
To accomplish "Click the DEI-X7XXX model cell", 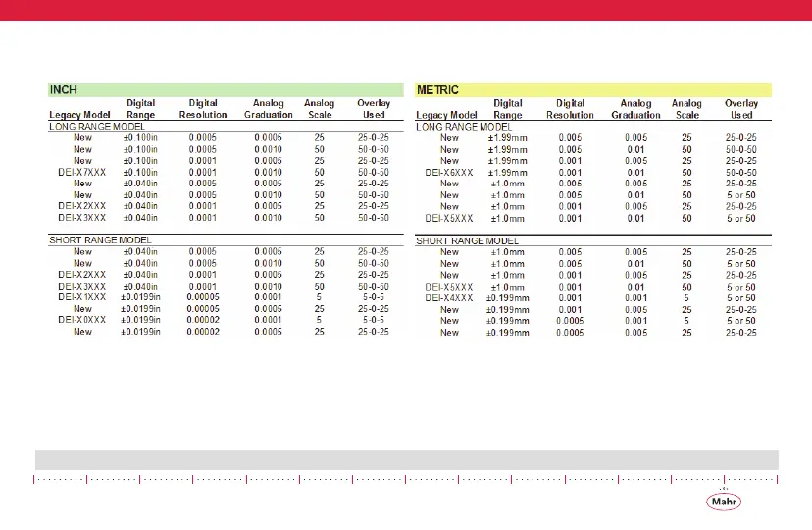I will point(81,172).
